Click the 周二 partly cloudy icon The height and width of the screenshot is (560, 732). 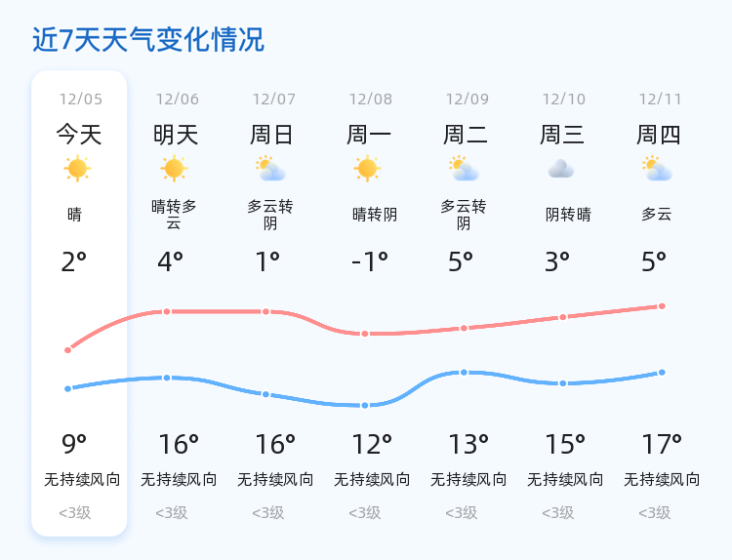coord(464,169)
